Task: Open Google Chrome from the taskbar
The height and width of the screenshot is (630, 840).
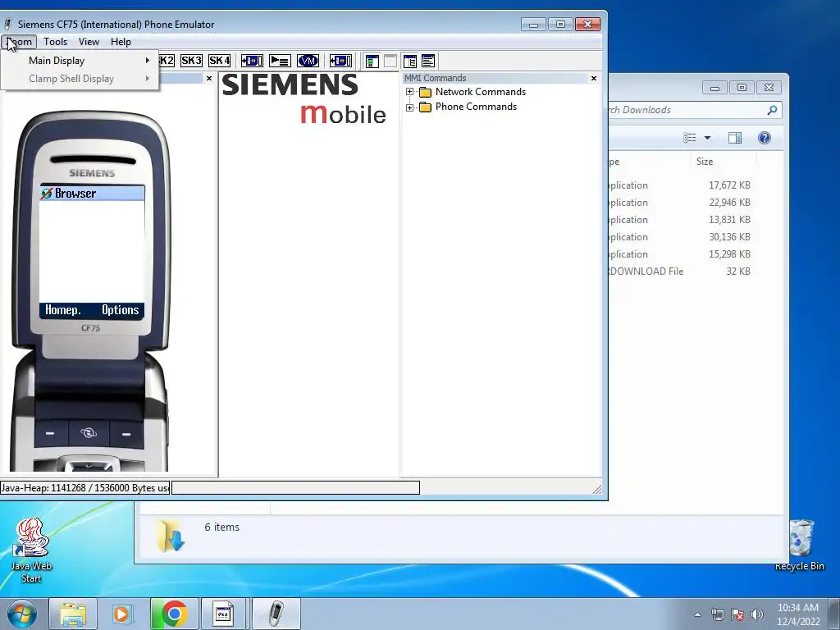Action: click(x=174, y=614)
